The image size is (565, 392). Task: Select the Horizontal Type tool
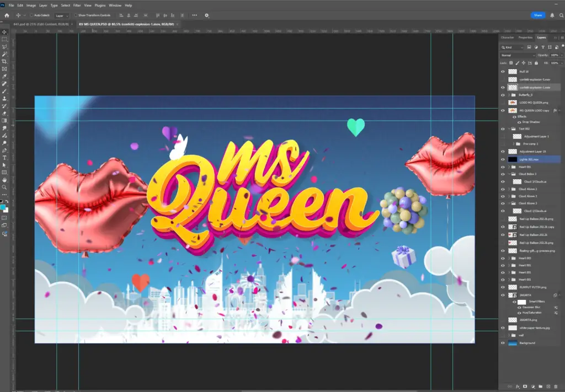coord(4,158)
